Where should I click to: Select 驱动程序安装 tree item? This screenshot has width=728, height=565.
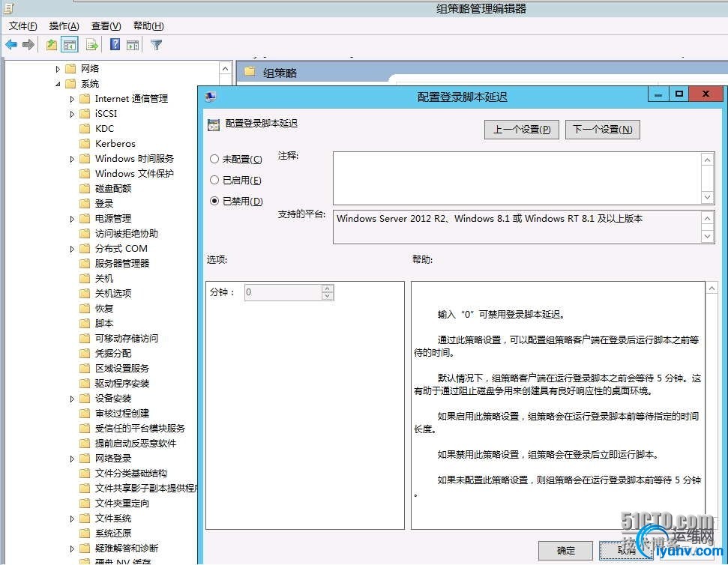pos(122,383)
